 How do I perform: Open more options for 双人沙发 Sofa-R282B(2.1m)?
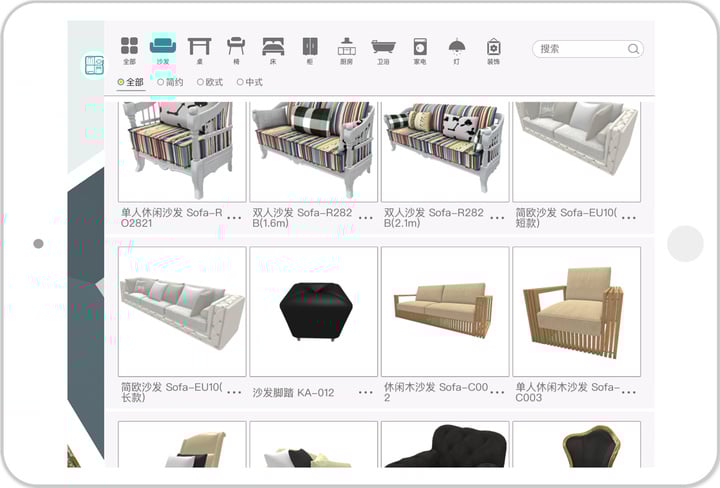pos(497,218)
